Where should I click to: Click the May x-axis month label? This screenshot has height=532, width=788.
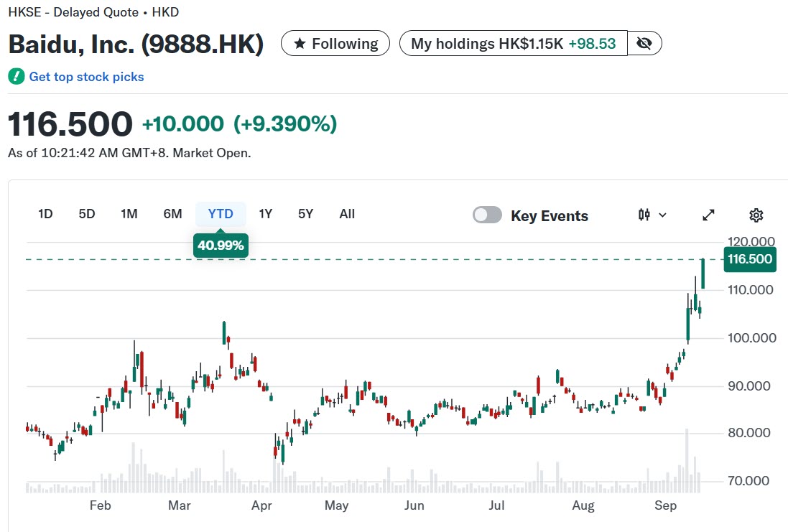coord(336,505)
